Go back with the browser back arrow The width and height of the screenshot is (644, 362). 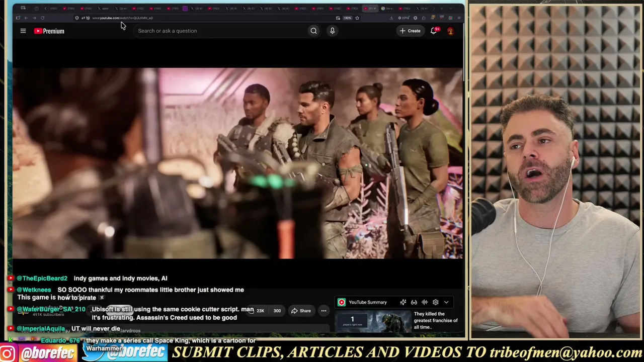click(x=26, y=18)
